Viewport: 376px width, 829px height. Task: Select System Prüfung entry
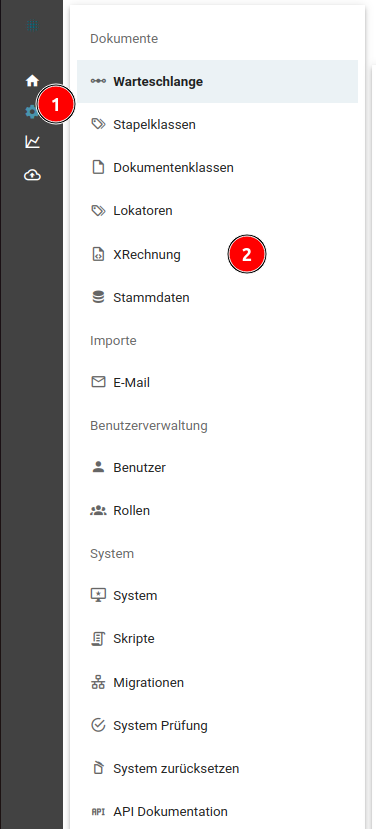click(x=217, y=725)
